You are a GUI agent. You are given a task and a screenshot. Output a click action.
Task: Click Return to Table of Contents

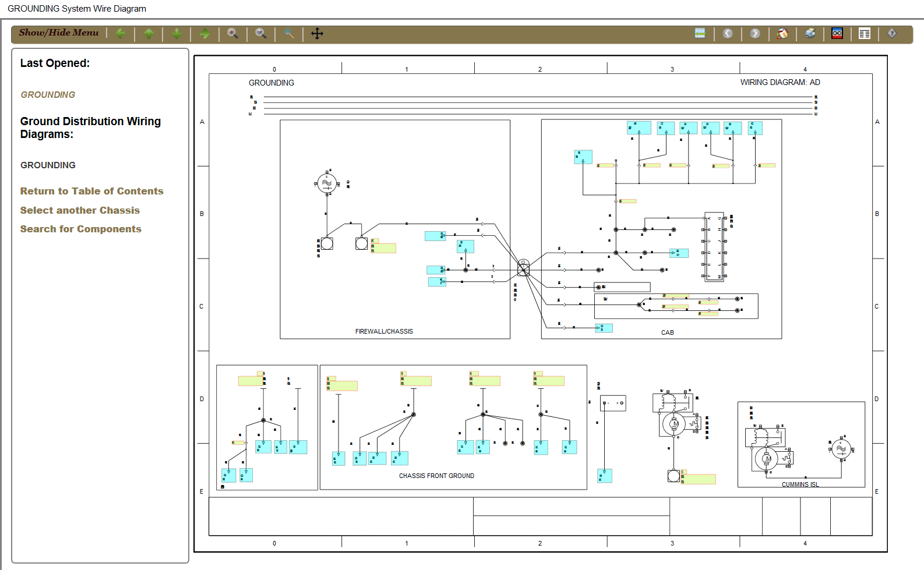click(91, 191)
